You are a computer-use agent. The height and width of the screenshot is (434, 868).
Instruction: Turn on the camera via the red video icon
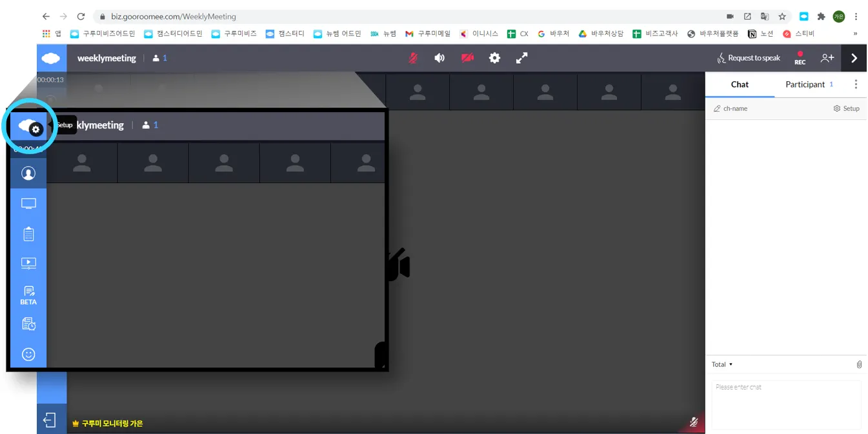pyautogui.click(x=467, y=58)
